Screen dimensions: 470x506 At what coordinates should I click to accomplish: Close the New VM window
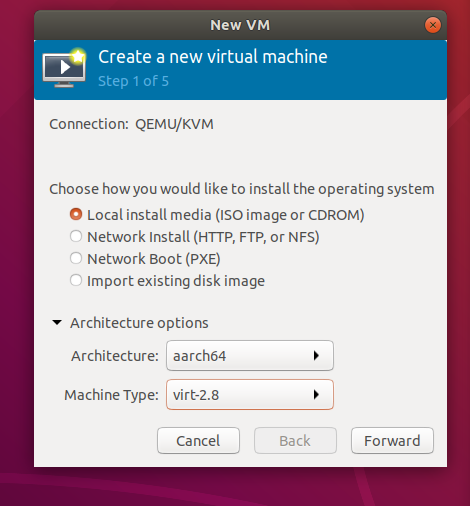(x=433, y=25)
